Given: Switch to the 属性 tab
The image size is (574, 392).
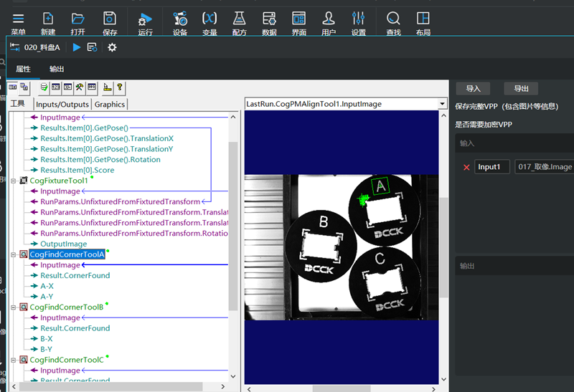Looking at the screenshot, I should click(x=23, y=69).
